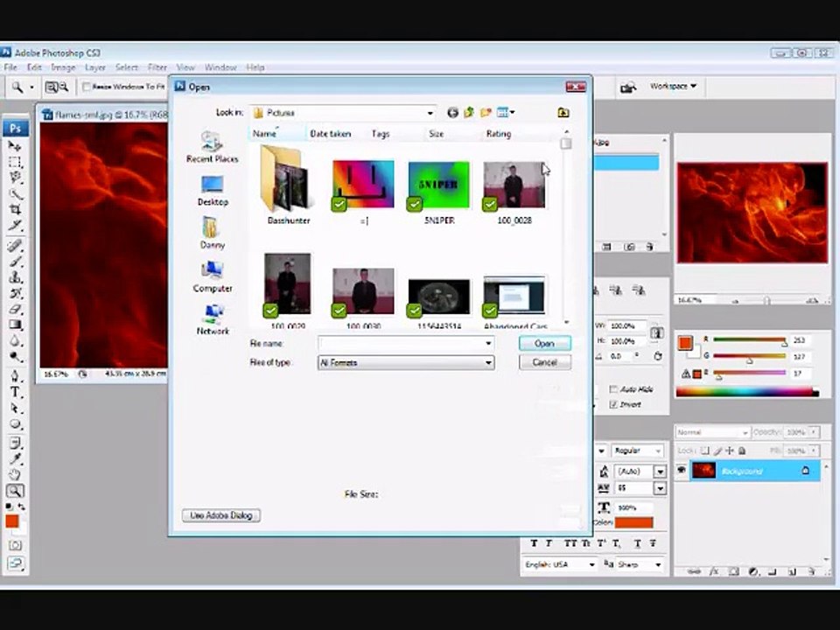Select the Horizontal Type tool

15,392
